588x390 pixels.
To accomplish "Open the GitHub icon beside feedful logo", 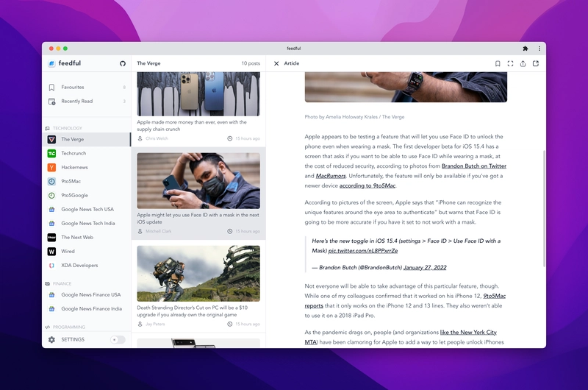I will click(x=123, y=63).
